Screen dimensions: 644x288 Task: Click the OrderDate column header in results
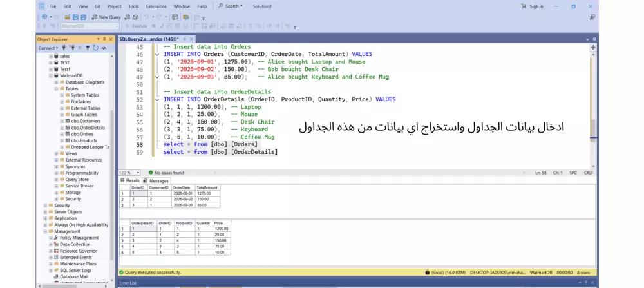[x=183, y=187]
